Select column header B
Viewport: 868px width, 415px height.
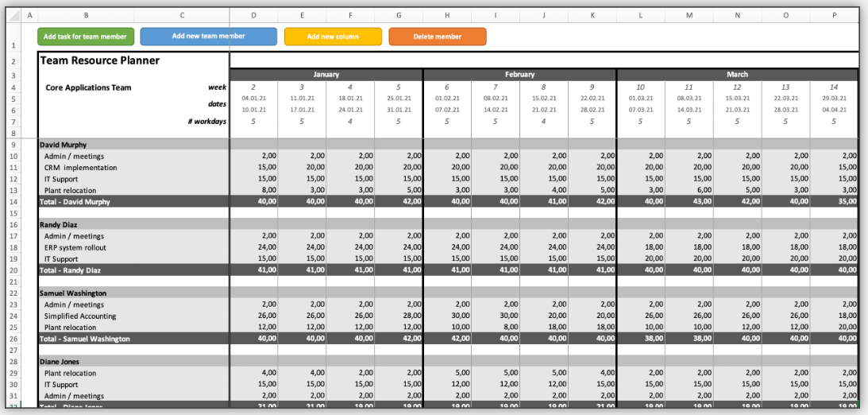86,16
